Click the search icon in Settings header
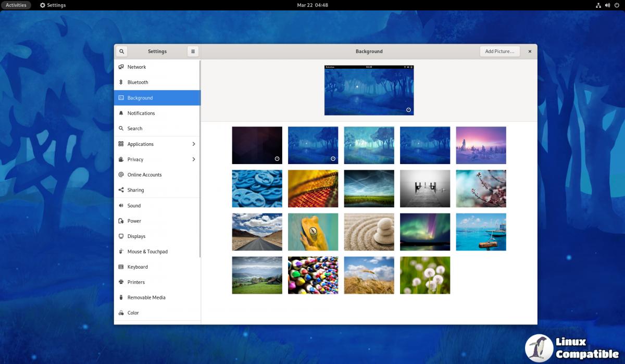The width and height of the screenshot is (625, 364). coord(121,52)
